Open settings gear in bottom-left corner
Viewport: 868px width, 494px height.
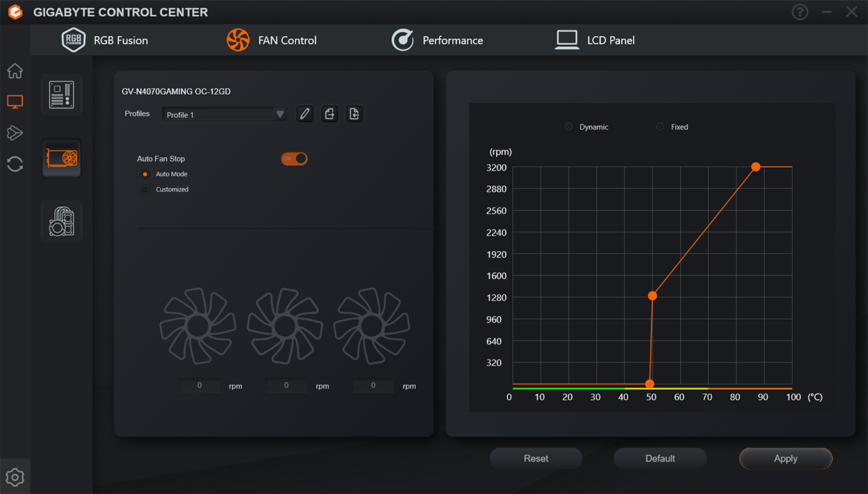15,477
